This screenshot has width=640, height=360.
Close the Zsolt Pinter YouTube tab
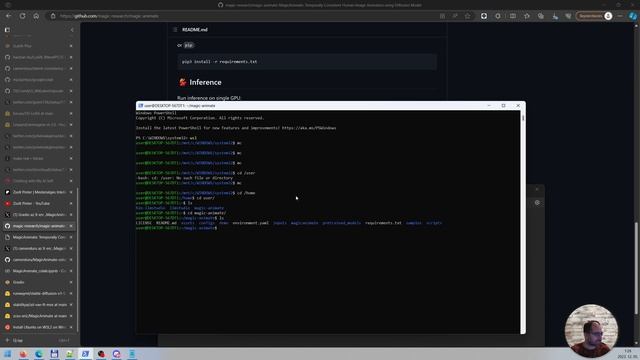point(71,203)
